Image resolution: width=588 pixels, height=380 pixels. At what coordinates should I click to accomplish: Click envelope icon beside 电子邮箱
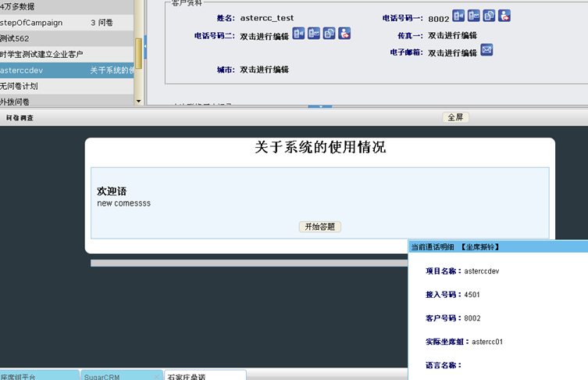(486, 50)
